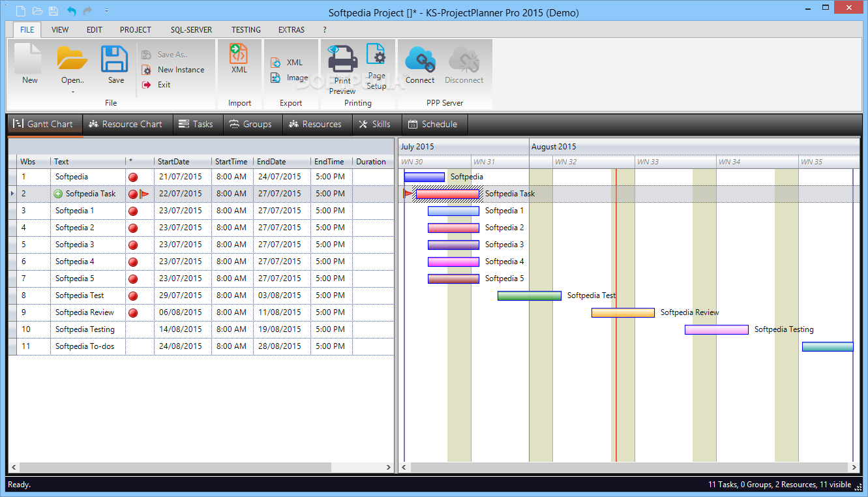Click the red status circle in the Softpedia 5 row

(x=133, y=279)
